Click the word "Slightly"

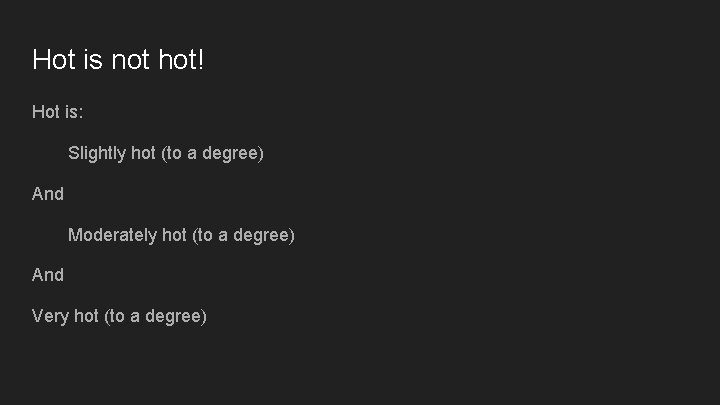[97, 153]
